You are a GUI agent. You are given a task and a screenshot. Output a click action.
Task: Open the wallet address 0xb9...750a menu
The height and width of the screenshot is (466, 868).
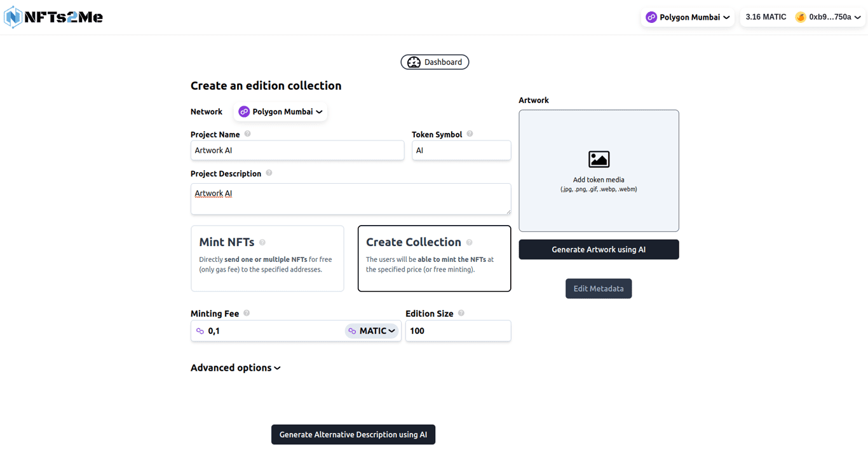(834, 17)
